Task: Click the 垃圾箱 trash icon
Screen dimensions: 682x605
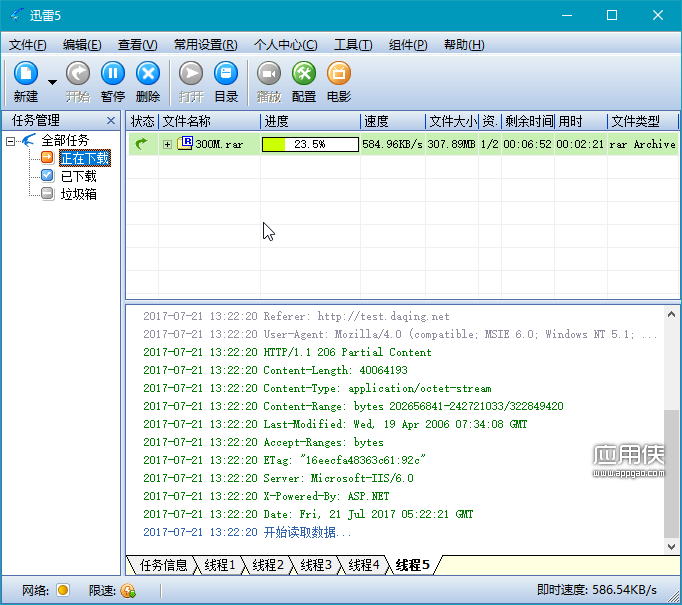Action: point(47,193)
